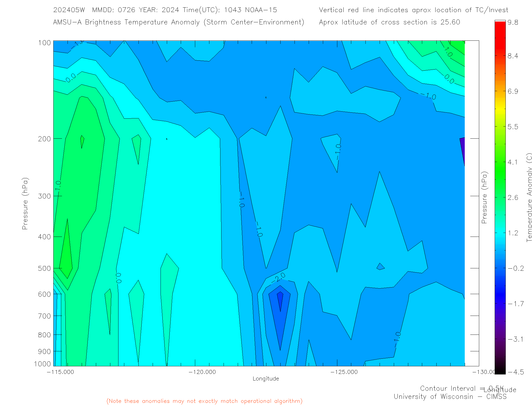Click the left Pressure (hPa) axis title

point(25,204)
